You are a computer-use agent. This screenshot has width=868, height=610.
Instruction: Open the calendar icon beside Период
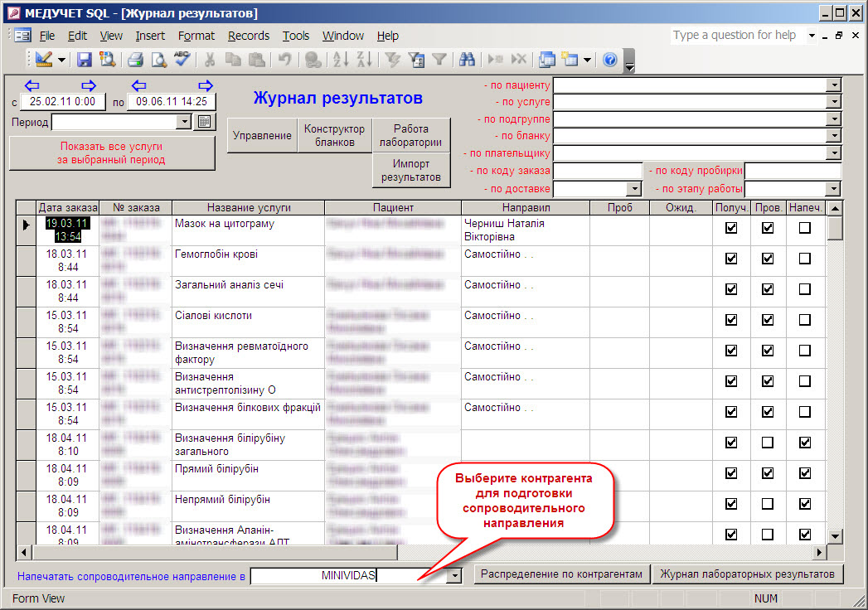204,121
